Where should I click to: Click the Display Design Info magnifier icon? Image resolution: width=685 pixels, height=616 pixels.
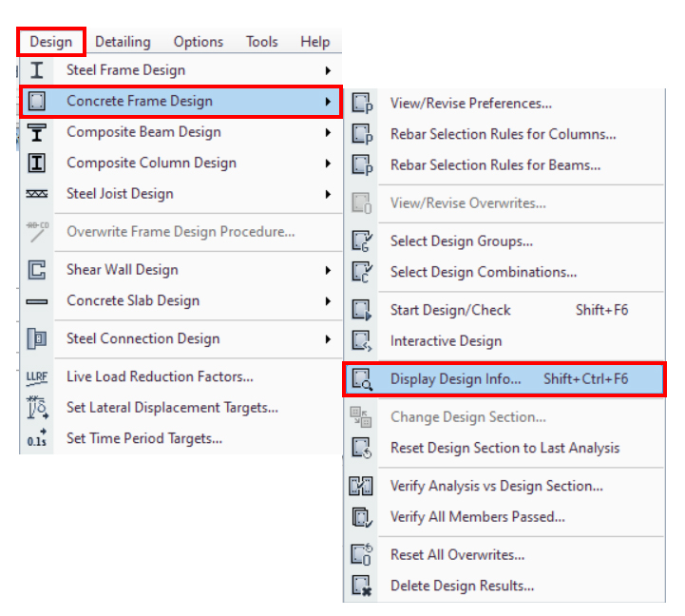362,379
